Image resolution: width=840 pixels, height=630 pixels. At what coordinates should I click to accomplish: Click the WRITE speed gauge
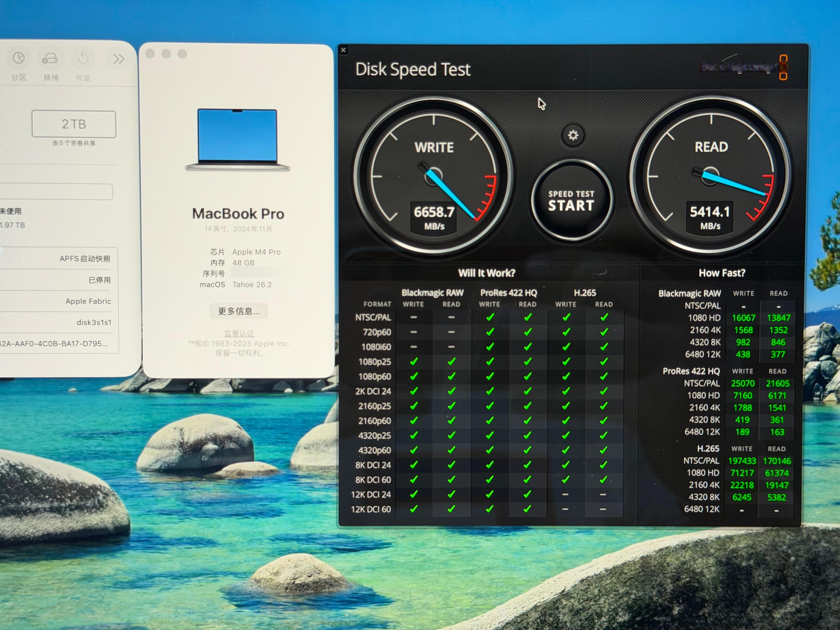[433, 176]
